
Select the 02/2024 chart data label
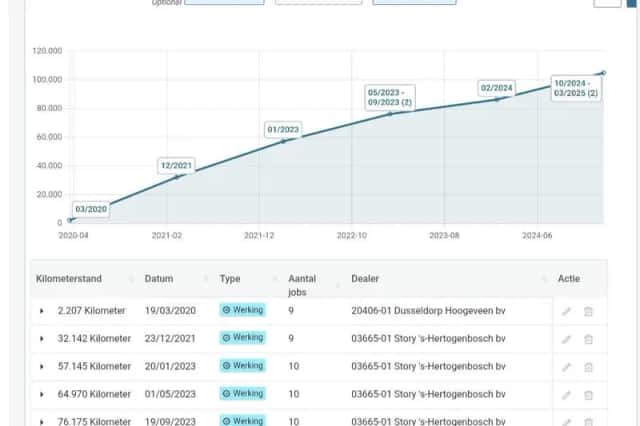pyautogui.click(x=496, y=88)
